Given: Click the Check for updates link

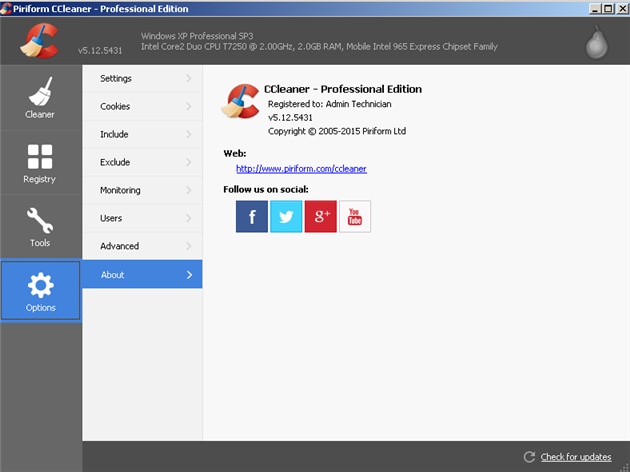Looking at the screenshot, I should point(575,457).
